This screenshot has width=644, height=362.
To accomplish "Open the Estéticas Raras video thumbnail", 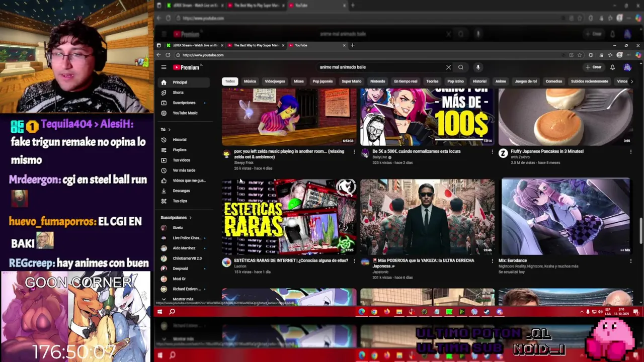I will point(289,216).
